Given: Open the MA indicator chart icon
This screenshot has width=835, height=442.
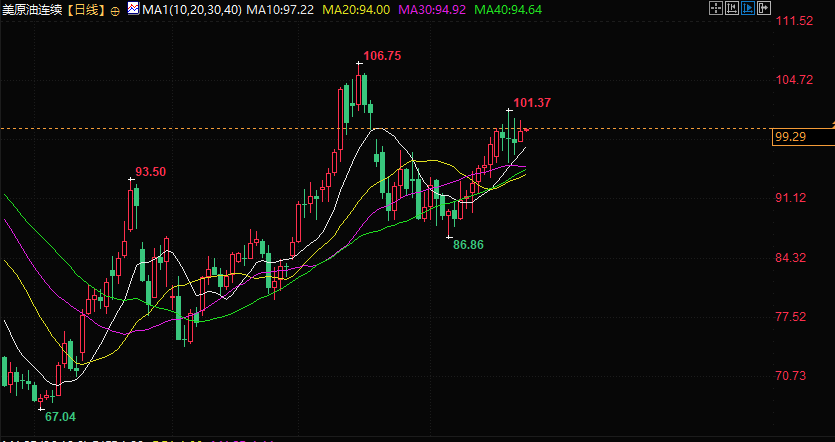Looking at the screenshot, I should tap(133, 8).
